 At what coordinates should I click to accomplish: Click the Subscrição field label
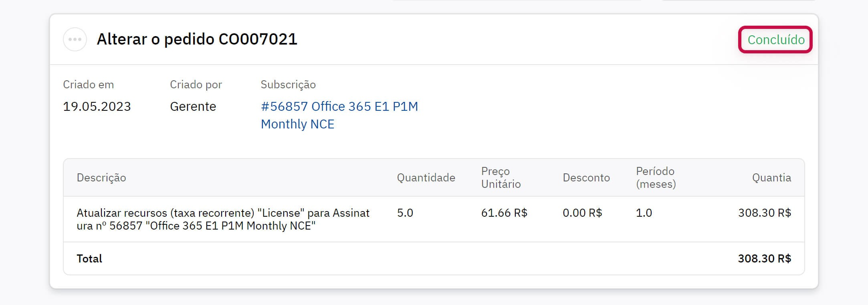[288, 85]
